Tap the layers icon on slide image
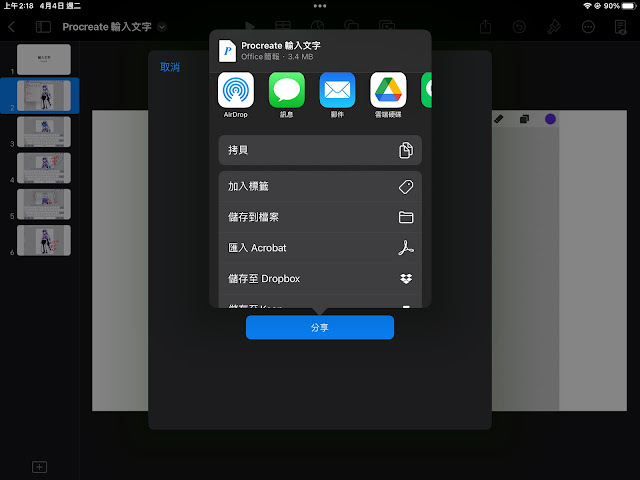This screenshot has height=480, width=640. 524,119
